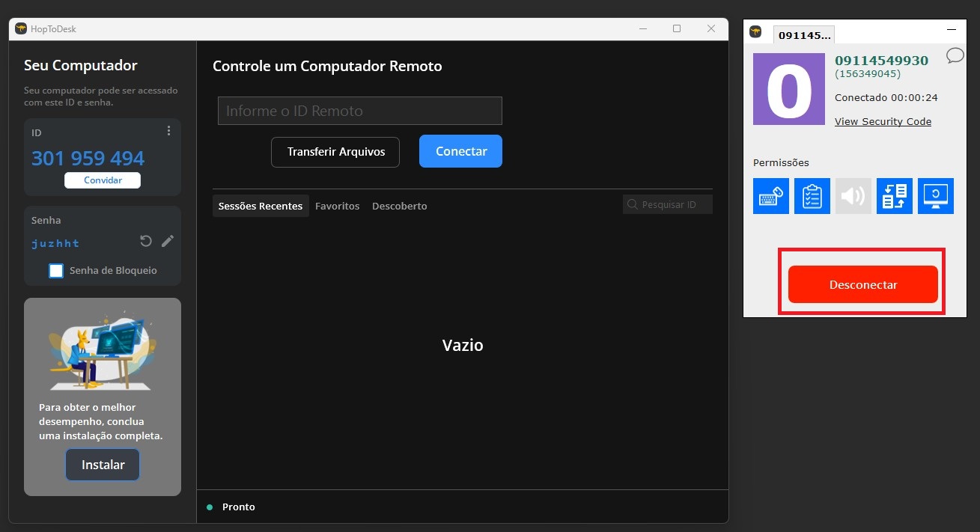980x532 pixels.
Task: Click the ID number 301 959 494
Action: tap(88, 159)
